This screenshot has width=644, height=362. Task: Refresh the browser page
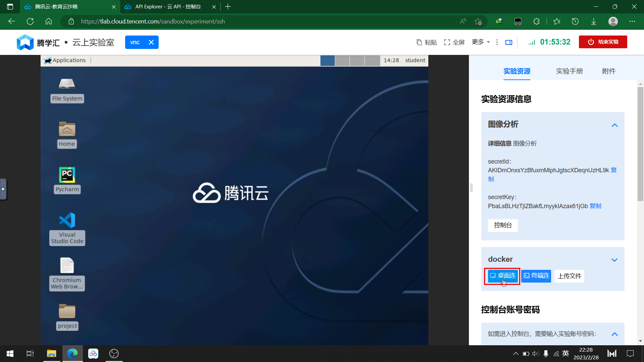tap(30, 21)
